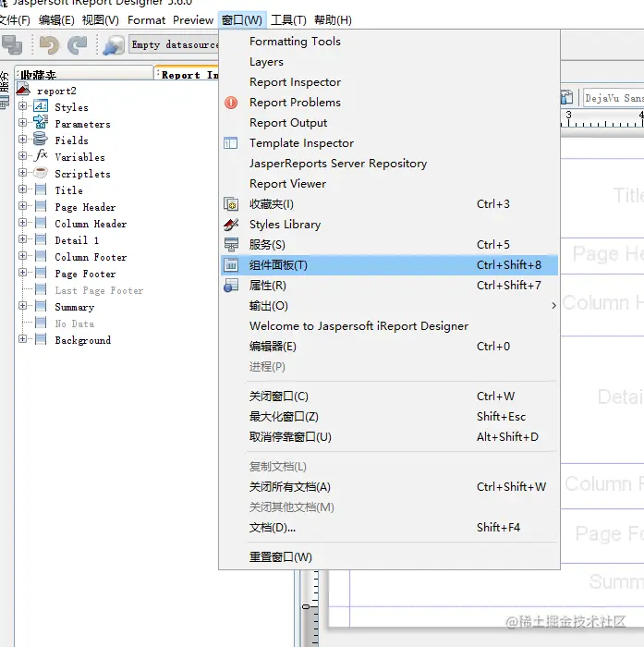The image size is (644, 647).
Task: Click the Styles Library brush icon
Action: pyautogui.click(x=231, y=225)
